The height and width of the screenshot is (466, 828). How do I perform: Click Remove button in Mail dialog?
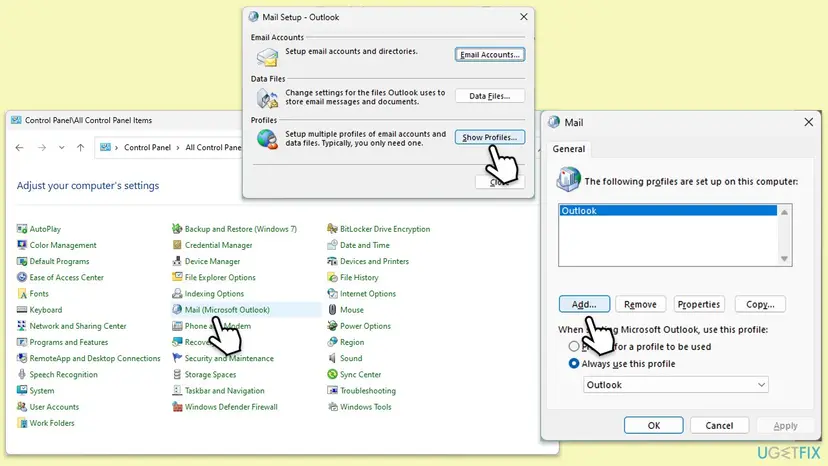click(x=640, y=304)
